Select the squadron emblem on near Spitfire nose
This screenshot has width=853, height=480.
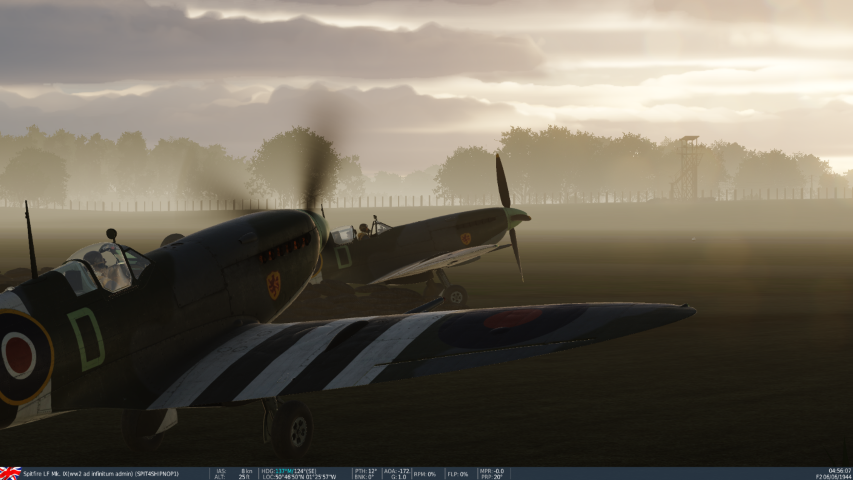[x=273, y=285]
